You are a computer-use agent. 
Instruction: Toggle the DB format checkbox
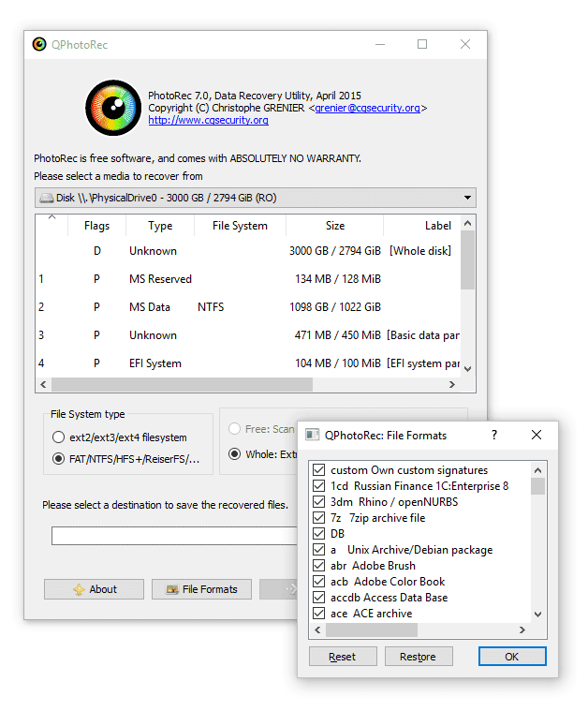point(318,534)
